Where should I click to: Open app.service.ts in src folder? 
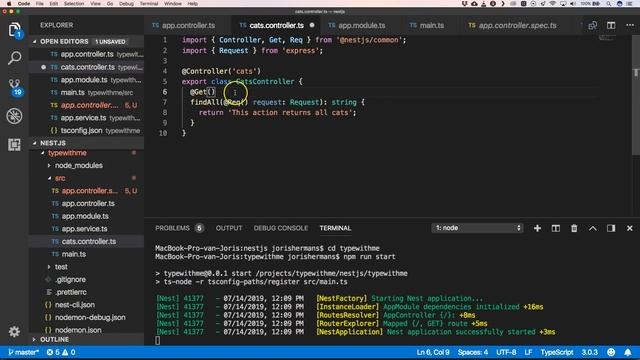point(84,229)
